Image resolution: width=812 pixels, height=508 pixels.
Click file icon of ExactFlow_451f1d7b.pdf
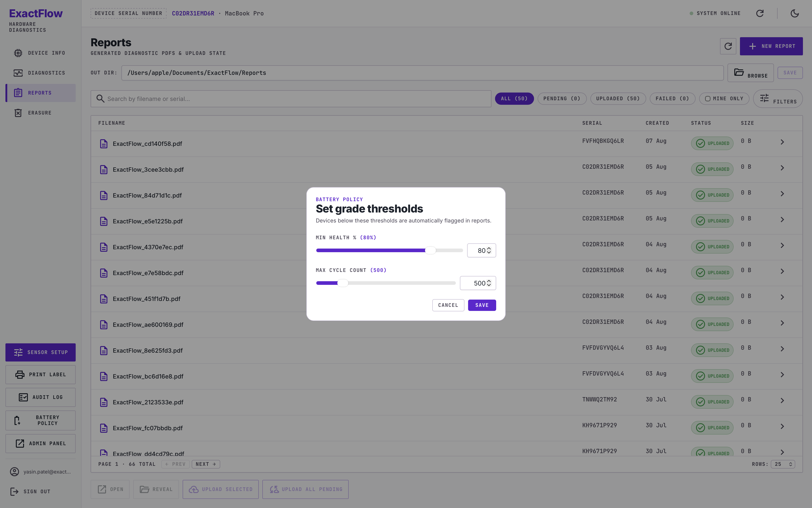(x=104, y=299)
